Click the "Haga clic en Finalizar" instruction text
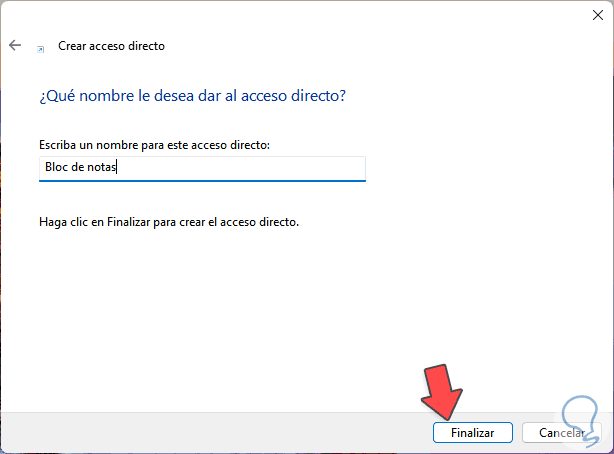Screen dimensions: 614x454 tap(169, 222)
